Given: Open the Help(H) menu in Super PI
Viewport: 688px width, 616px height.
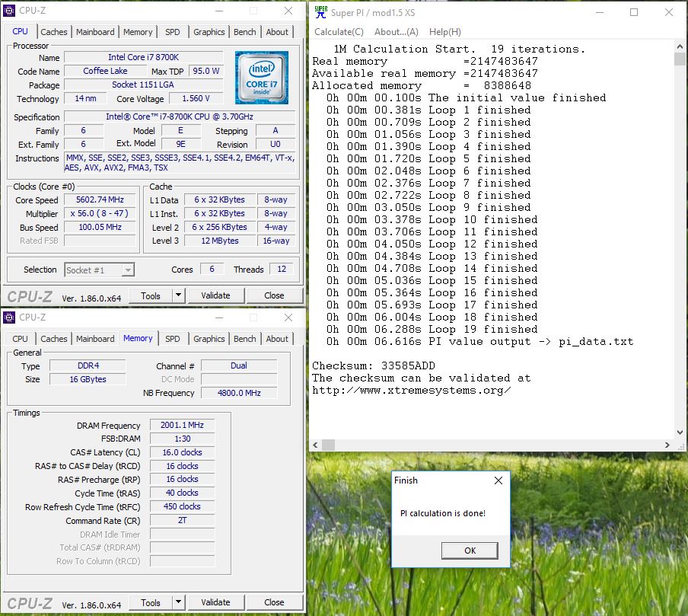Looking at the screenshot, I should tap(445, 32).
